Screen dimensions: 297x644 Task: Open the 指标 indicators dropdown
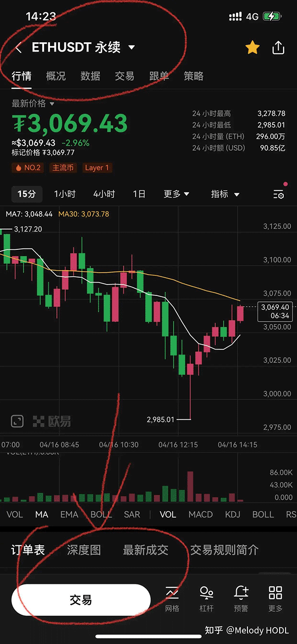pyautogui.click(x=225, y=194)
